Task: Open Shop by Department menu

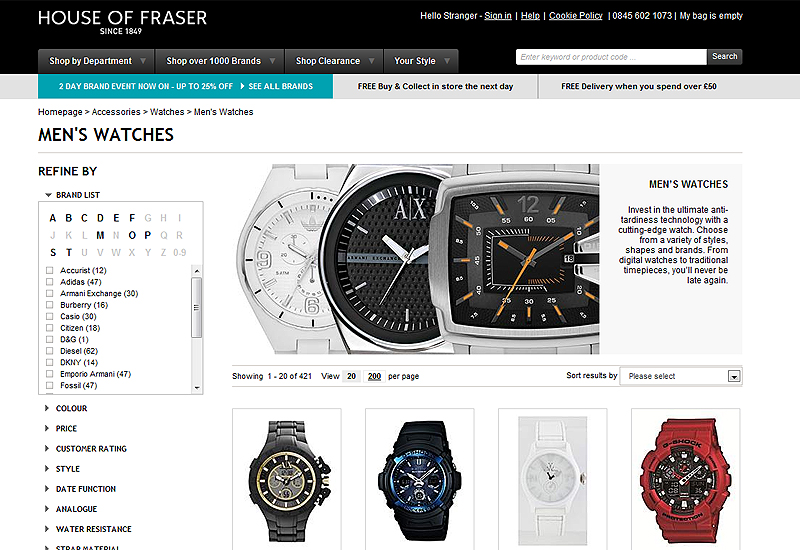Action: (x=96, y=61)
